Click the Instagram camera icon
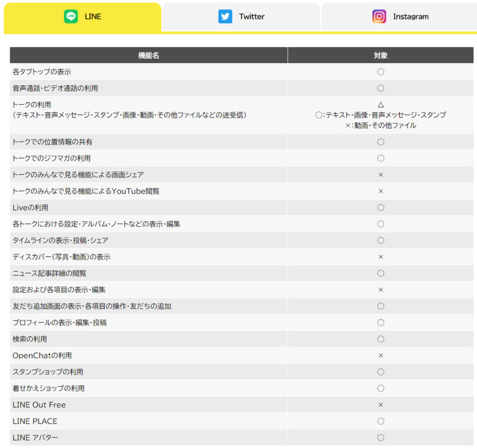477x448 pixels. 379,16
